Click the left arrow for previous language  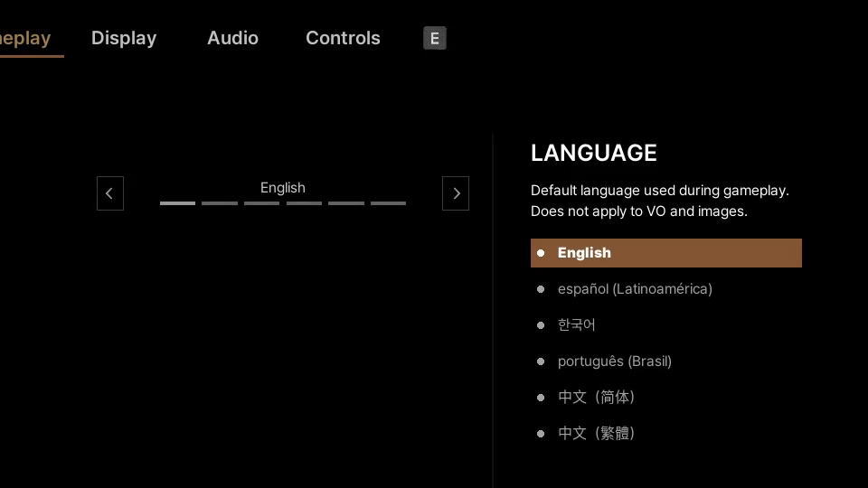point(109,193)
